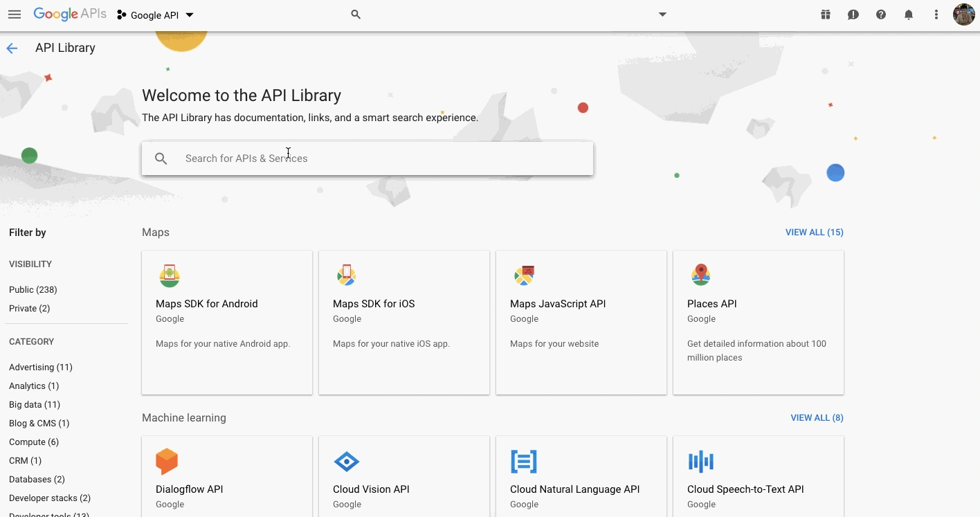Open help using the question mark icon
The image size is (980, 517).
[881, 14]
